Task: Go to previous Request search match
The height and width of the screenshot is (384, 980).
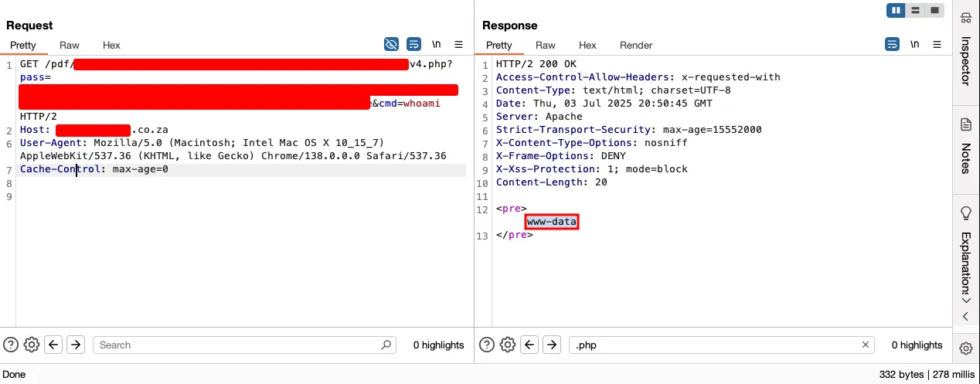Action: pos(53,345)
